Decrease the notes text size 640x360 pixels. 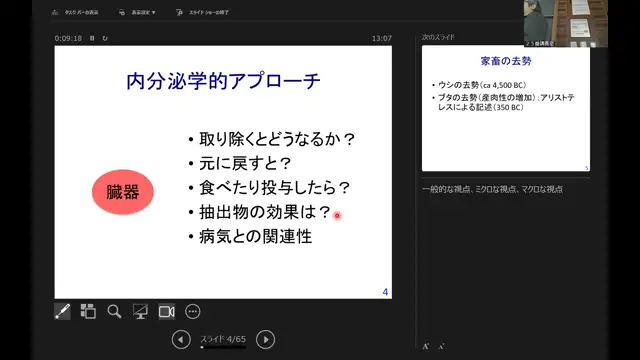click(x=441, y=347)
